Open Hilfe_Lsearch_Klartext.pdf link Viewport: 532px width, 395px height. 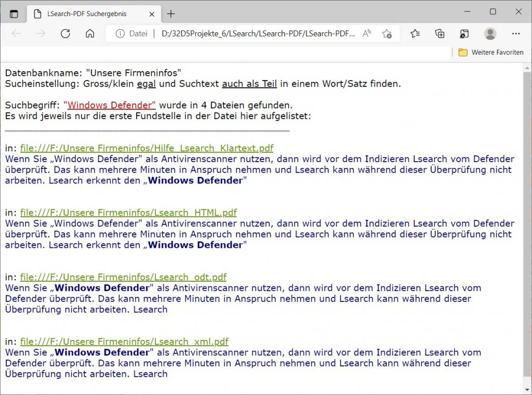click(147, 148)
